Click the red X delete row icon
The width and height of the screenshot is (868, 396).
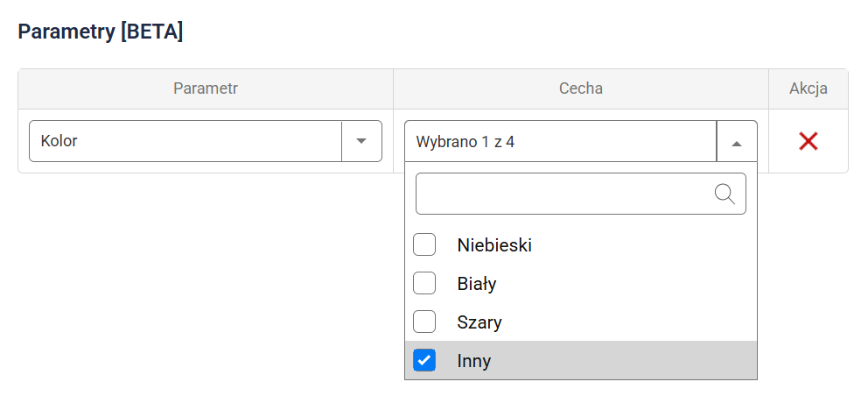click(x=808, y=141)
